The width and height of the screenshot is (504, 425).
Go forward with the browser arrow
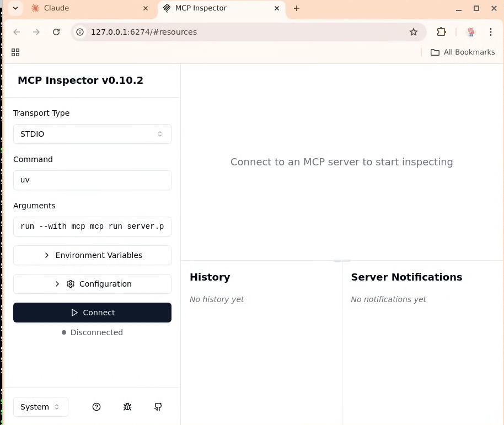(x=36, y=32)
